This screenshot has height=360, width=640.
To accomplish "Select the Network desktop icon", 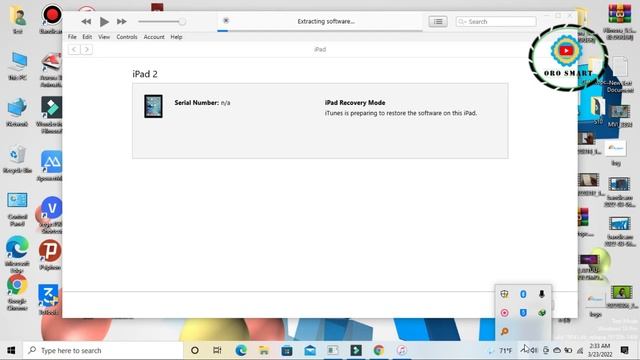I will click(17, 112).
